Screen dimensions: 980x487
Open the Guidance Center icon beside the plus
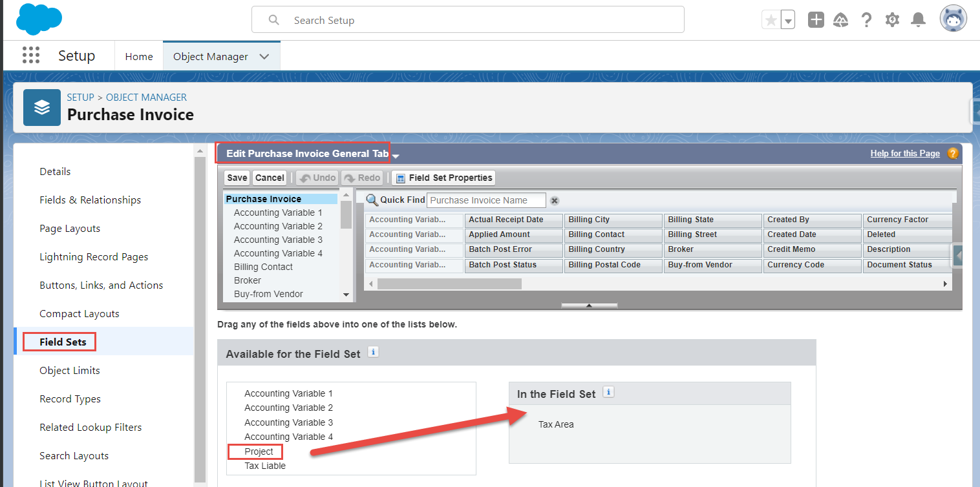point(841,20)
